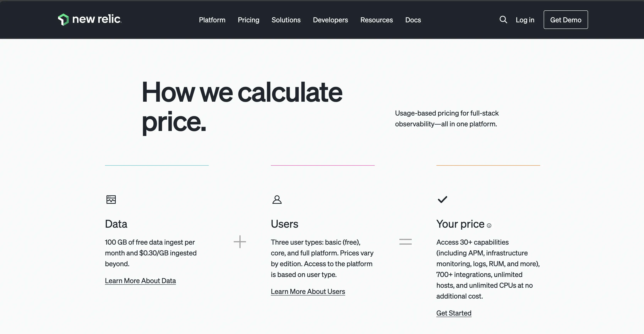Viewport: 644px width, 334px height.
Task: Click the person icon above the Users section
Action: pos(277,199)
